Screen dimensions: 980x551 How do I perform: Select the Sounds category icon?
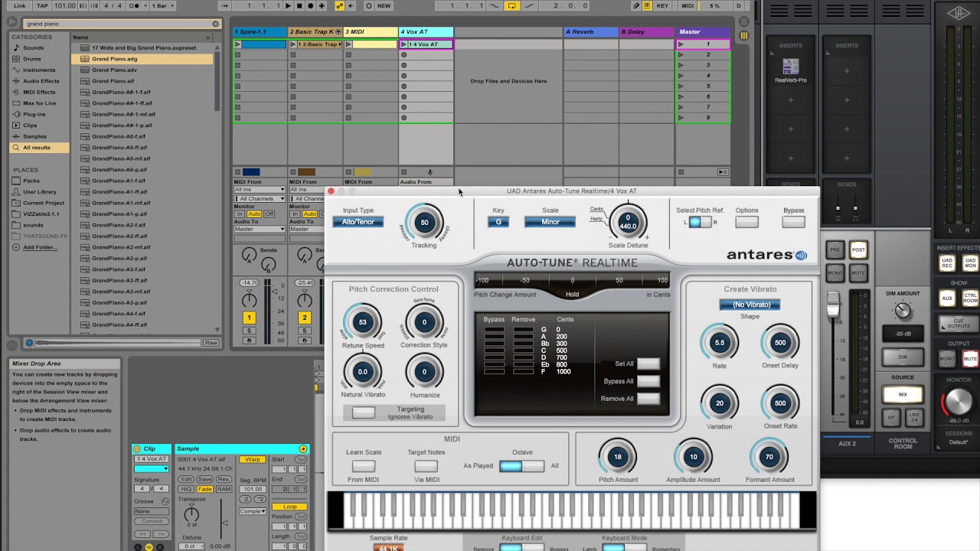tap(16, 47)
